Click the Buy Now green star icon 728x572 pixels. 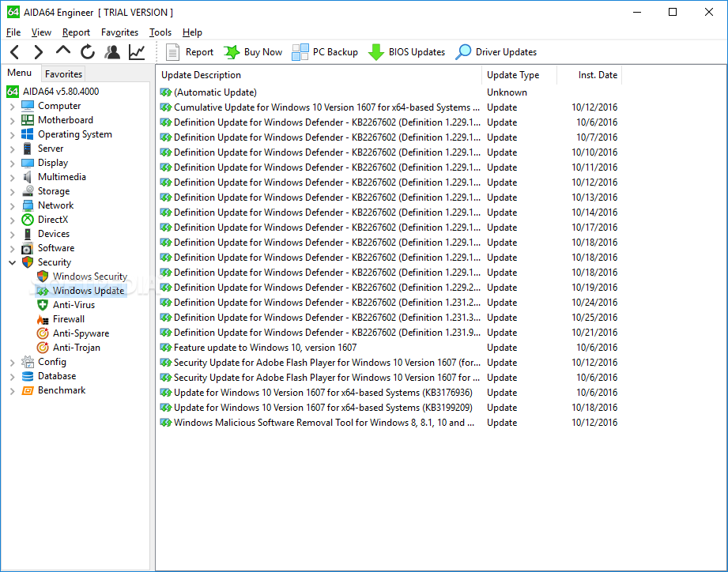232,52
